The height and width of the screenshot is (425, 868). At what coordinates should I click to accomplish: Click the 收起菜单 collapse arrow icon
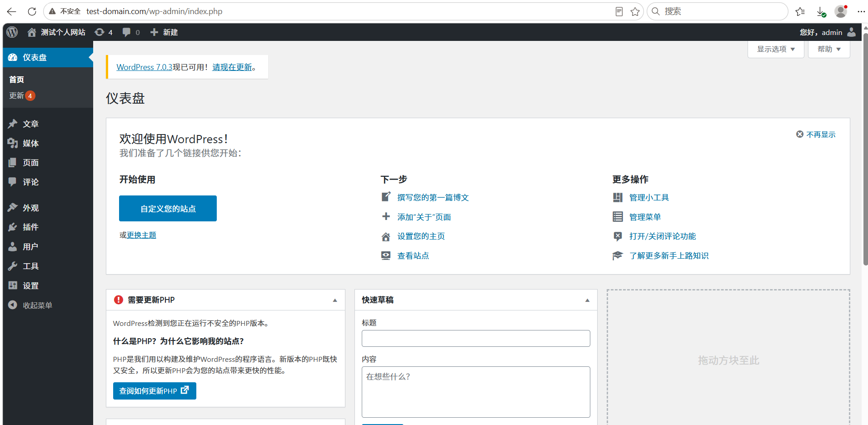click(13, 305)
